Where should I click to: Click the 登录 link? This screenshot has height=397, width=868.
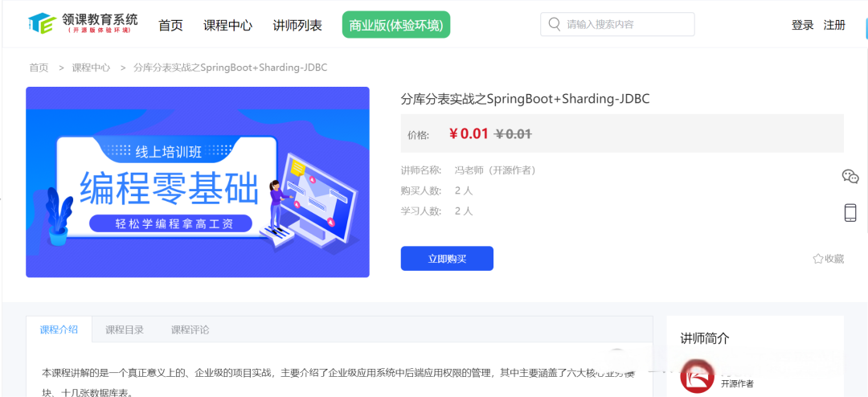point(803,25)
